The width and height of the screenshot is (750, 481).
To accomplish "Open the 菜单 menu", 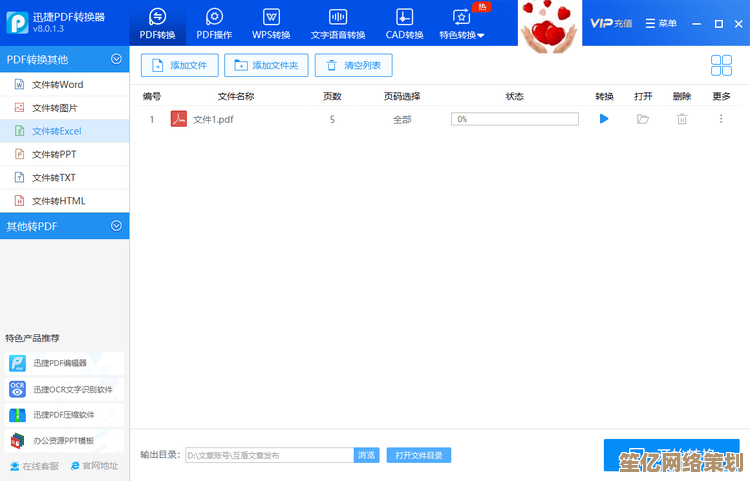I will 661,23.
